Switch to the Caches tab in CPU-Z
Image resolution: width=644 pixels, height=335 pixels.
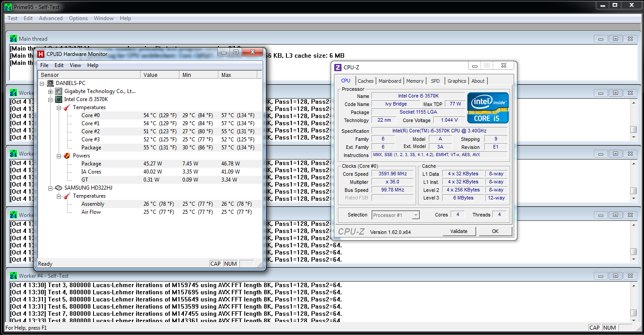(x=366, y=81)
